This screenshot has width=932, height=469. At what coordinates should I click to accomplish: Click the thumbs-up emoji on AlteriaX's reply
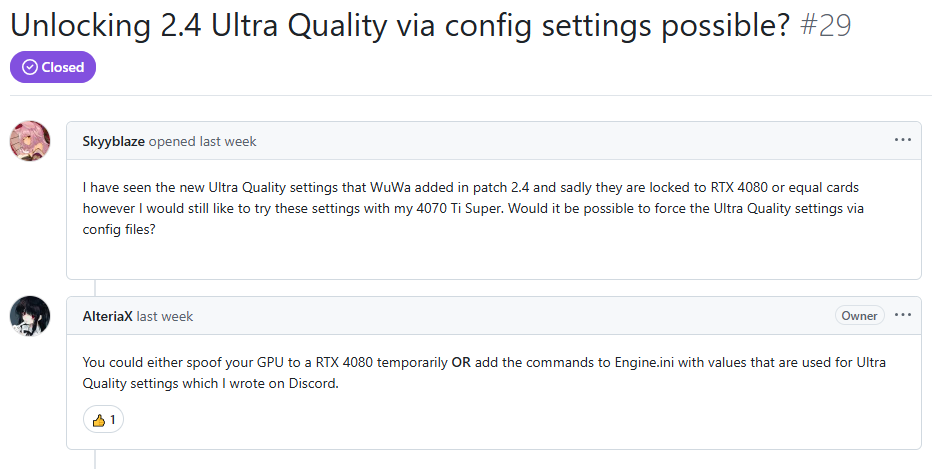[98, 420]
